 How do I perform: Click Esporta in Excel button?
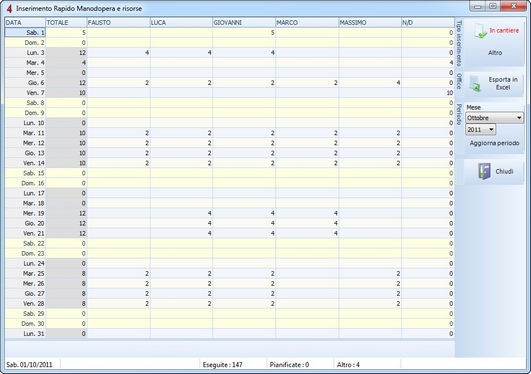click(x=494, y=83)
